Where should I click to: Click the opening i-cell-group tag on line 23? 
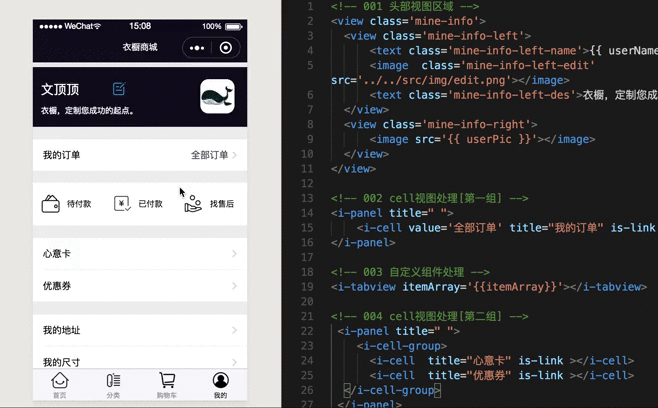(x=402, y=346)
